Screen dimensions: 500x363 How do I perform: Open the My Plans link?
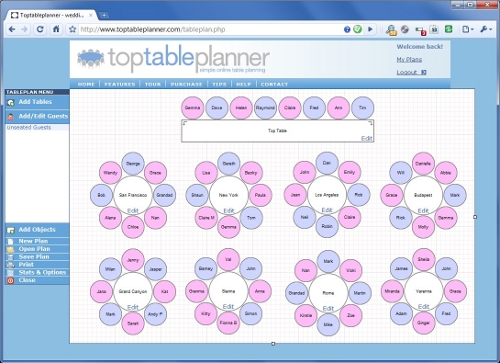tap(409, 59)
